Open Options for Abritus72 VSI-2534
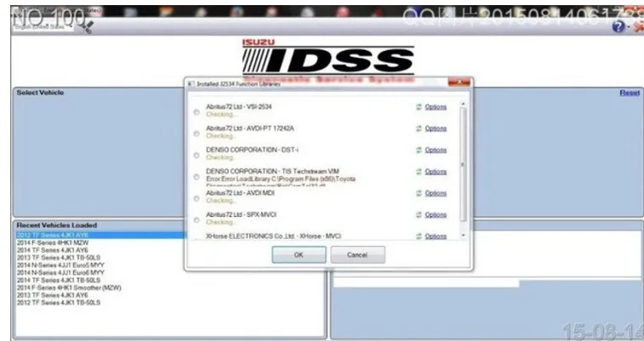Viewport: 644px width, 341px height. tap(436, 107)
